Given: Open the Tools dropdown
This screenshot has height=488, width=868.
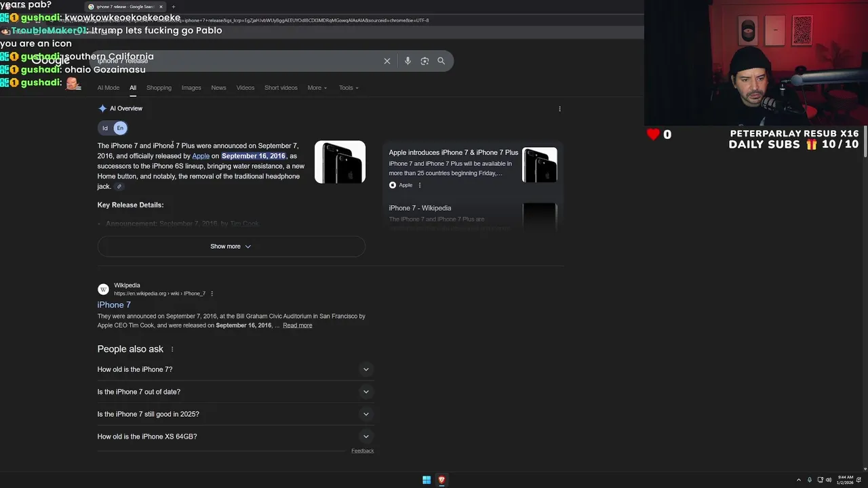Looking at the screenshot, I should (349, 87).
